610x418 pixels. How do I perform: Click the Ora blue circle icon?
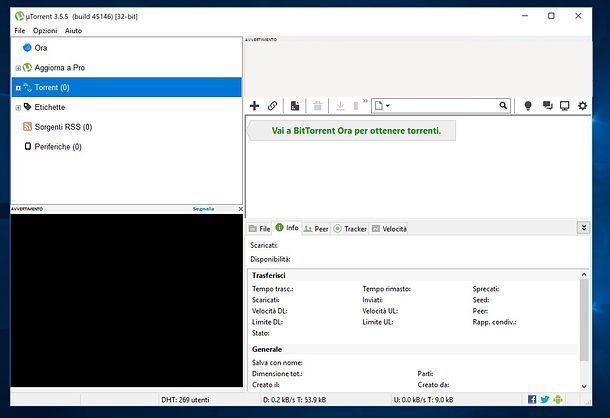pyautogui.click(x=27, y=47)
